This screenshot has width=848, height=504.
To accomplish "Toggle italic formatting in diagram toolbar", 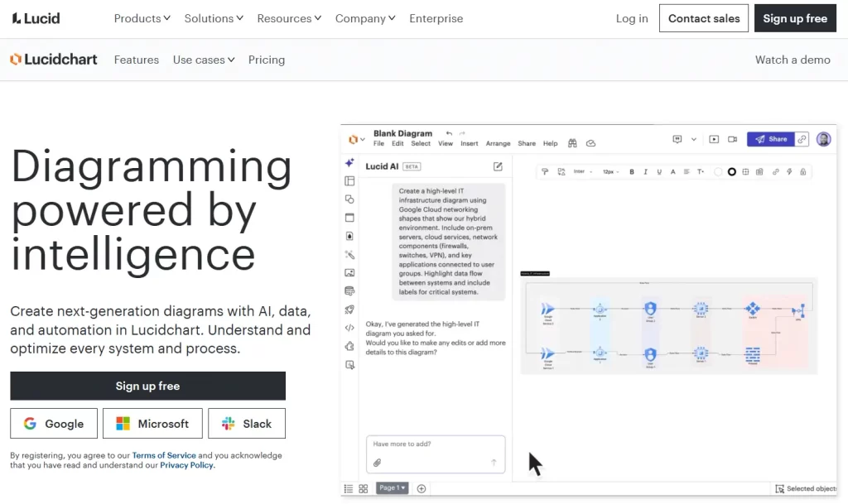I will [646, 172].
